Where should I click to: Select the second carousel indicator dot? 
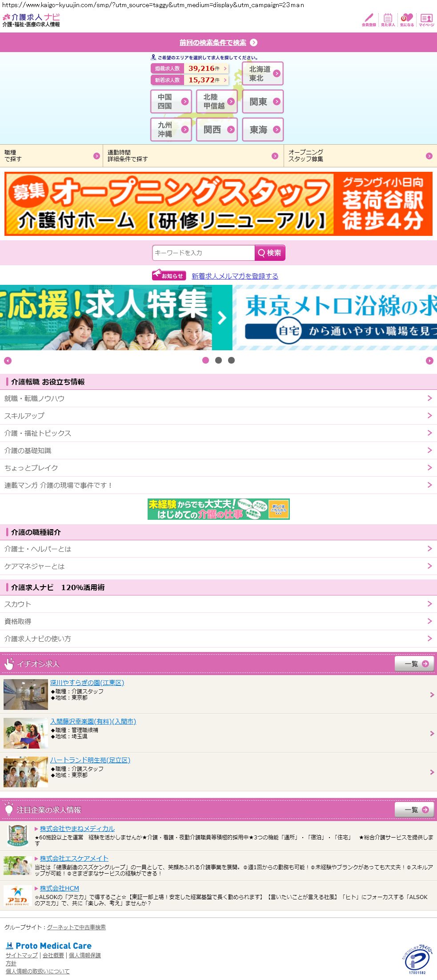[218, 360]
